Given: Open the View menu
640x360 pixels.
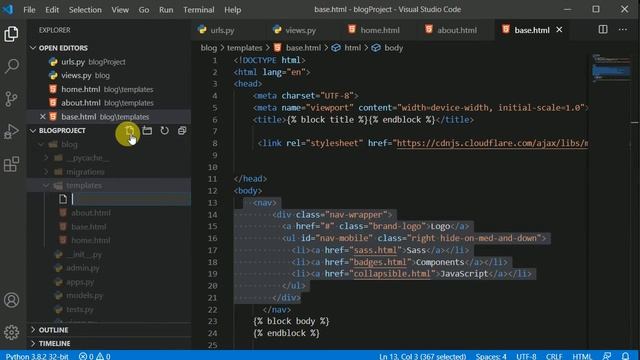Looking at the screenshot, I should pos(120,9).
